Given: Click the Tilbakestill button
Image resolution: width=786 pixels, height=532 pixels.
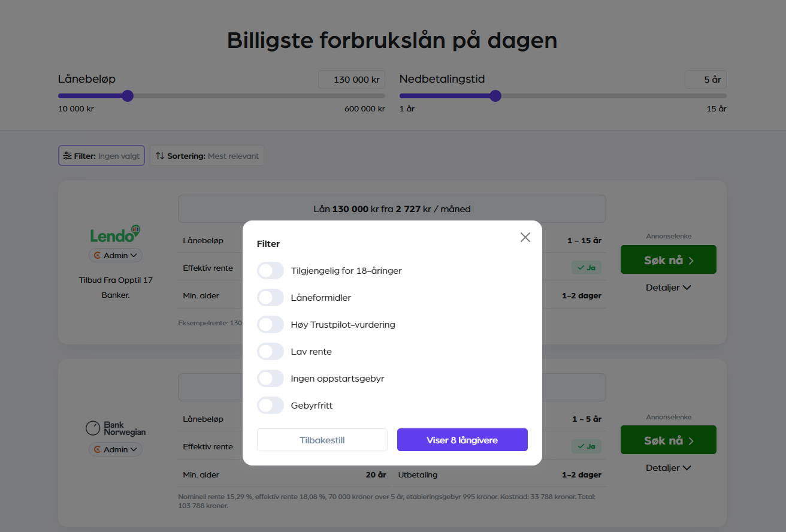Looking at the screenshot, I should click(322, 439).
